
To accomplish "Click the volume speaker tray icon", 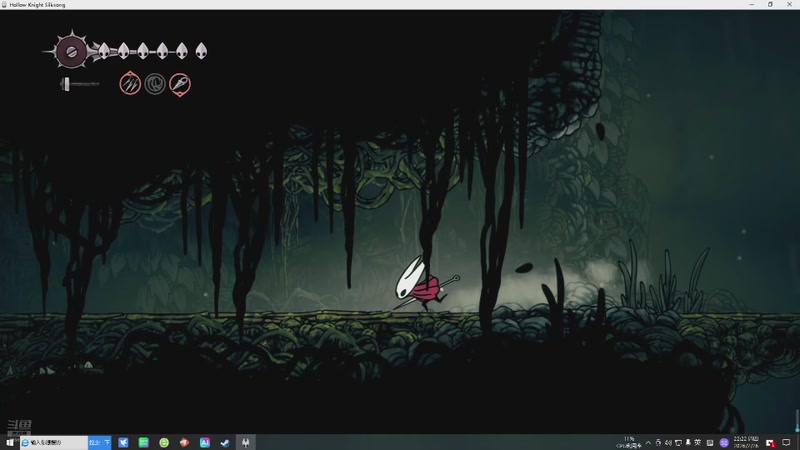I will coord(668,443).
